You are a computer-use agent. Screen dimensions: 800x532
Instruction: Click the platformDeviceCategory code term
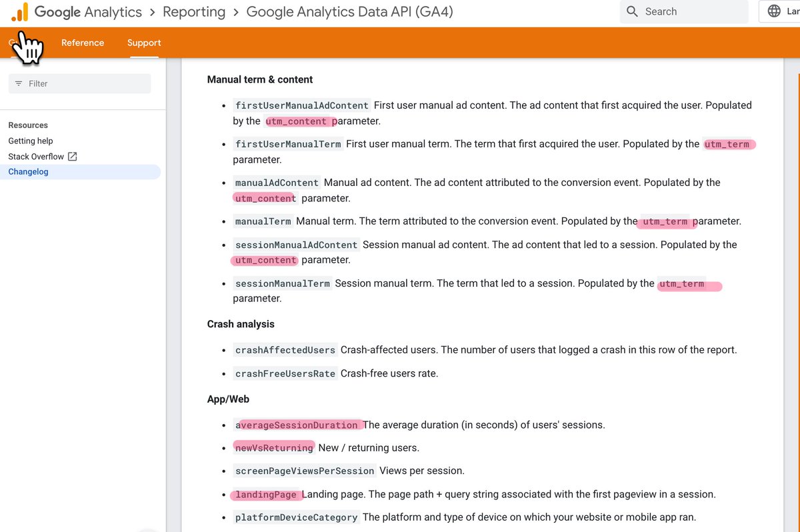coord(297,517)
